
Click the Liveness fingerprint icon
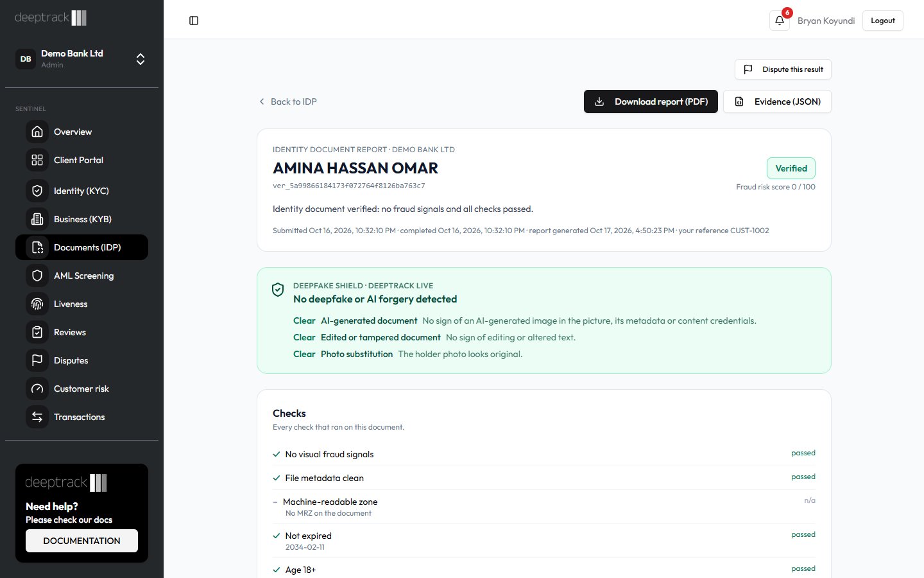pos(37,304)
